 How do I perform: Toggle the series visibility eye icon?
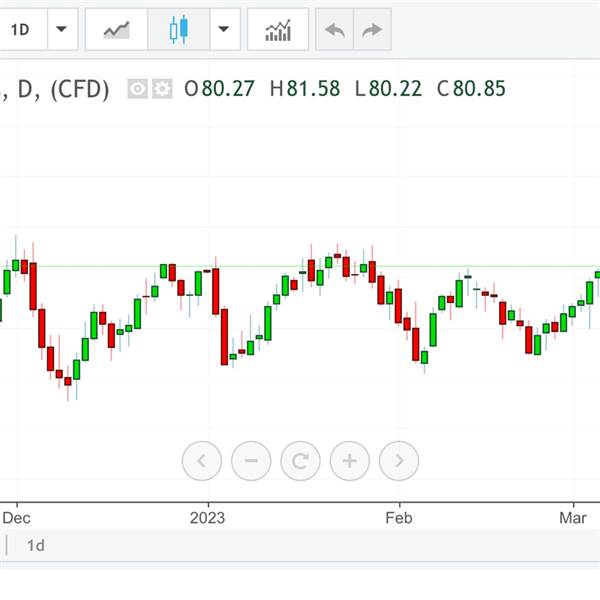click(x=138, y=89)
